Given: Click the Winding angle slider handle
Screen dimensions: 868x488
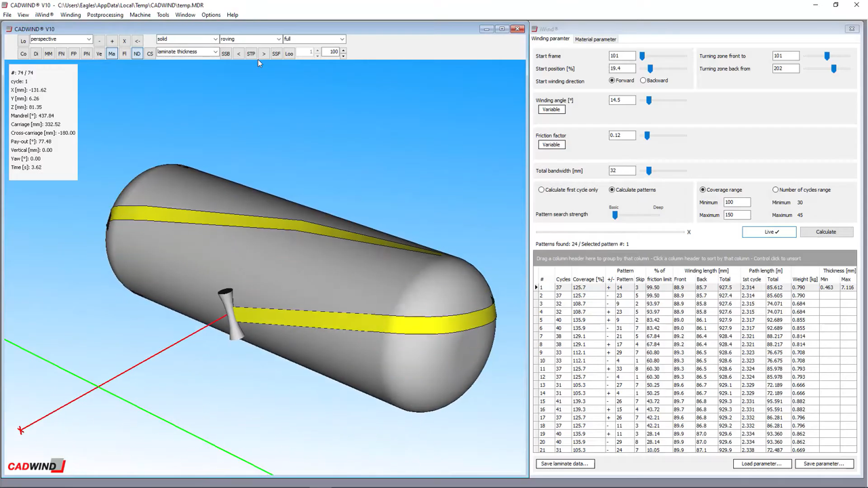Looking at the screenshot, I should point(649,100).
